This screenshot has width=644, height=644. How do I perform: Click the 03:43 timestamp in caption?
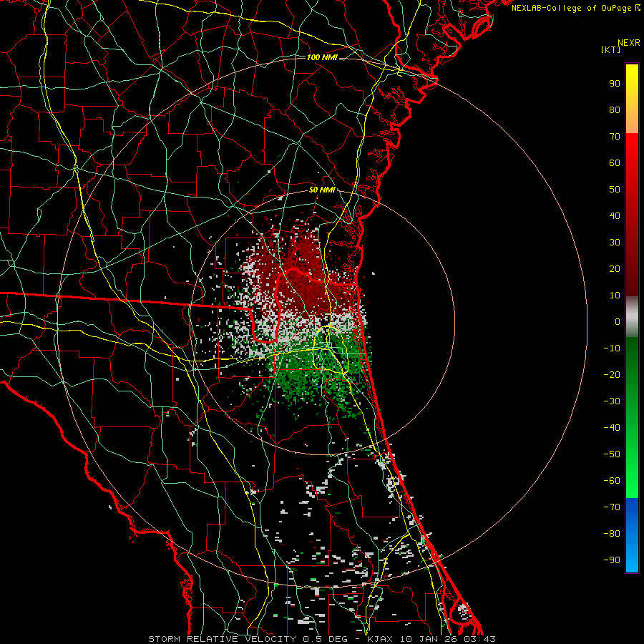480,639
